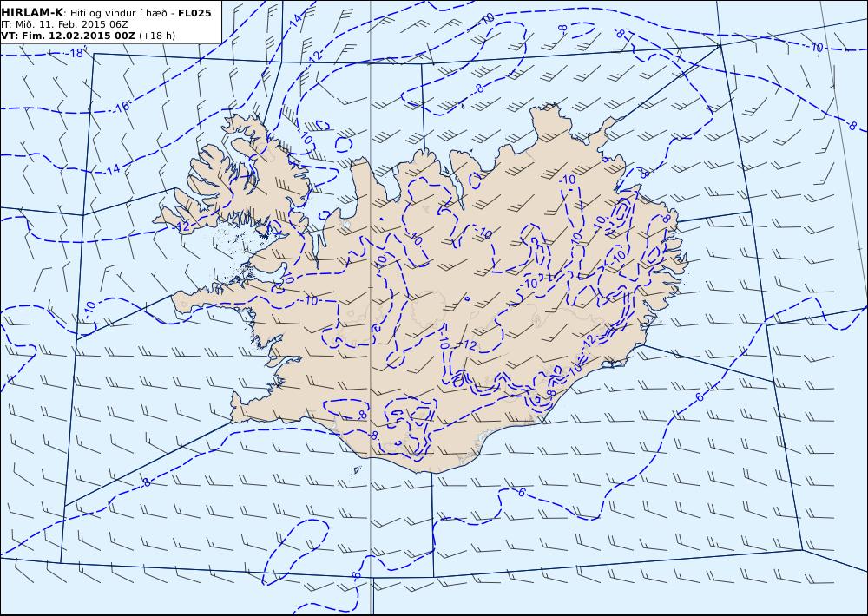Click the 'IT: Mið. 11. Feb. 2015 06Z' line
The width and height of the screenshot is (868, 616).
tap(65, 24)
